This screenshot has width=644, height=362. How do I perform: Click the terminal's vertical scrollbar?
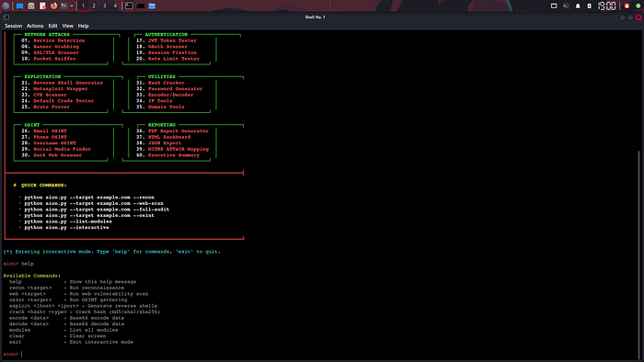[638, 255]
